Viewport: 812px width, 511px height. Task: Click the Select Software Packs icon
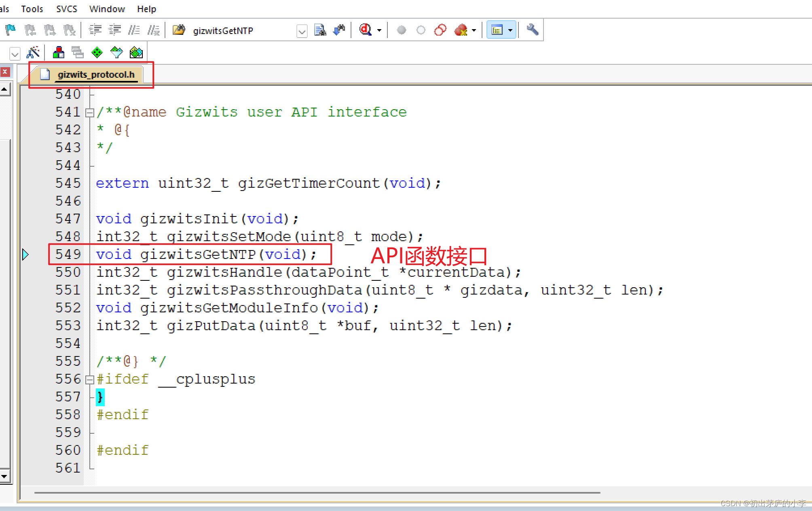tap(116, 52)
